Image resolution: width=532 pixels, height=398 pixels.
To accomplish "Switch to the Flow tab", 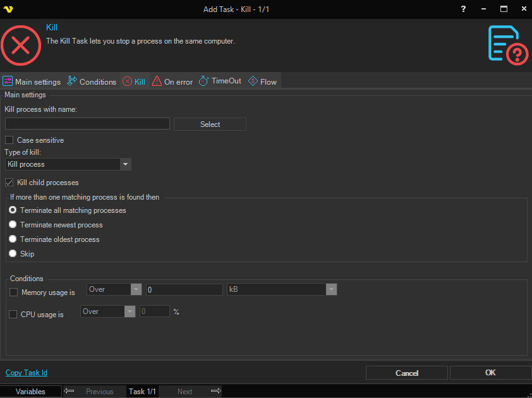I will pos(262,81).
